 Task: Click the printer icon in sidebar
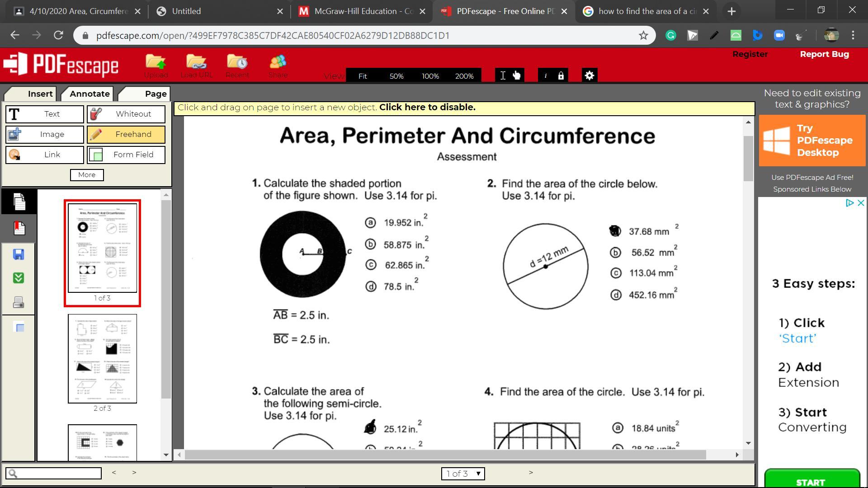click(x=19, y=302)
